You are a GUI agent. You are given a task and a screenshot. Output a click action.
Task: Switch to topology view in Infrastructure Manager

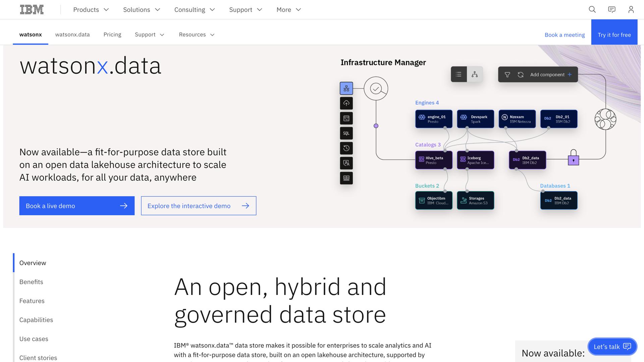point(475,74)
